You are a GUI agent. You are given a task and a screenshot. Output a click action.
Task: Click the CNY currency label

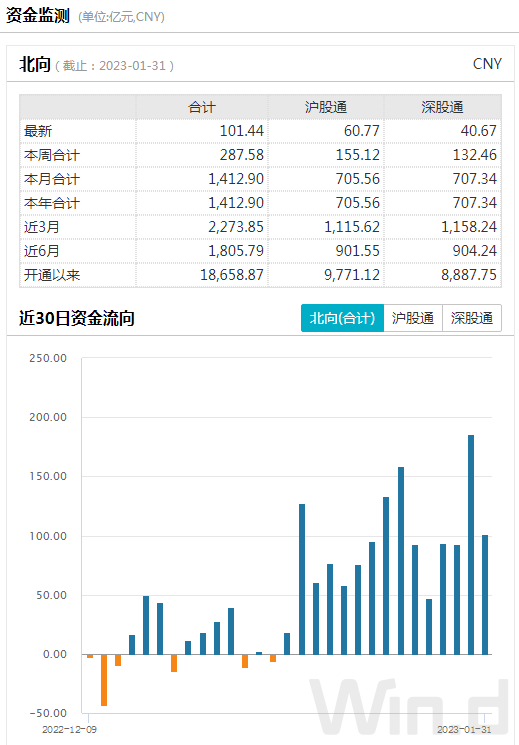(487, 64)
